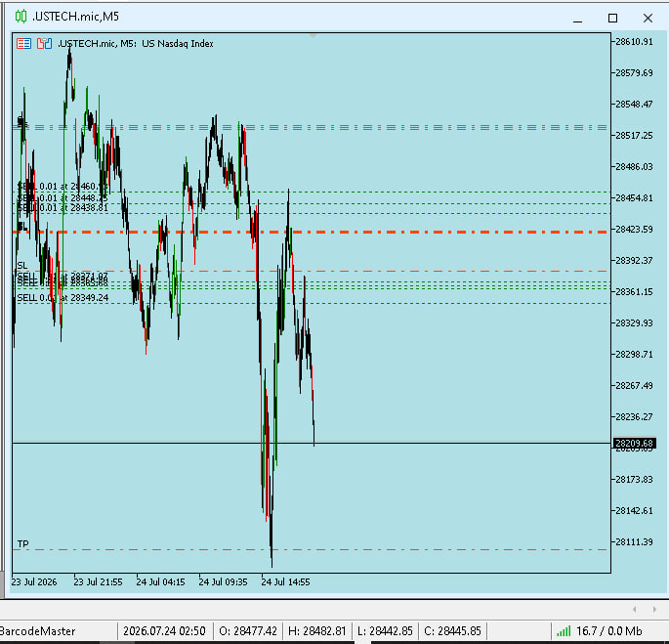
Task: Click the C: 28445.85 close price field
Action: [x=453, y=630]
